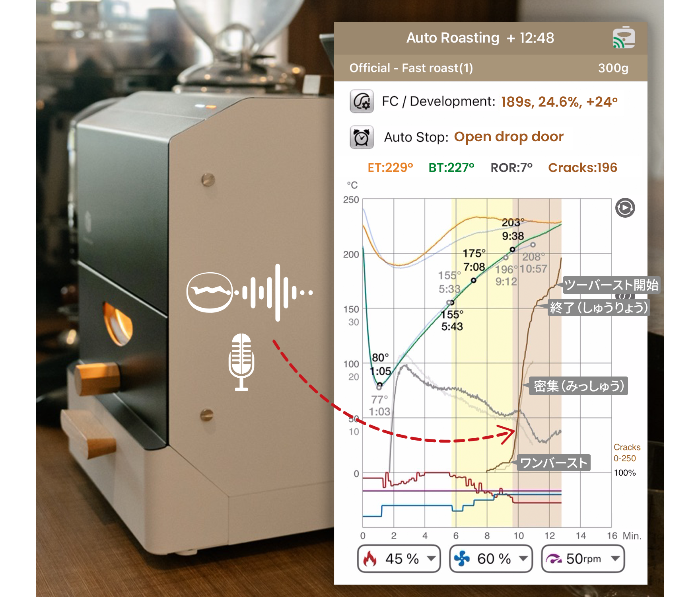Toggle the ET:229° temperature curve
This screenshot has height=597, width=700.
(x=390, y=168)
